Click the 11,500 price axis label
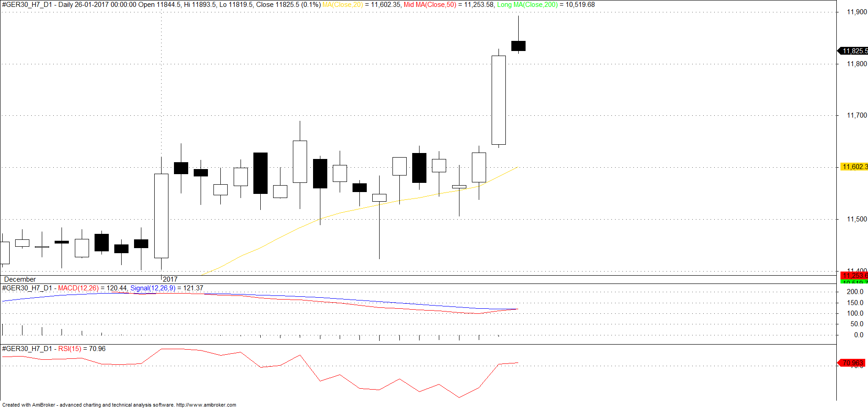Screen dimensions: 868x408 857,219
